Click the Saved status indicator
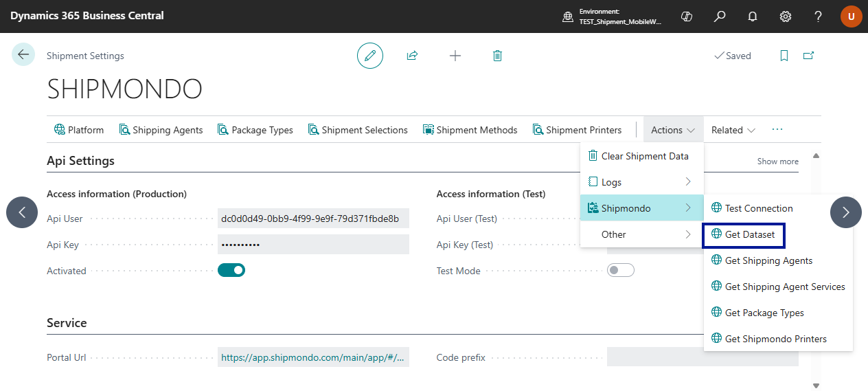The width and height of the screenshot is (868, 391). 733,56
